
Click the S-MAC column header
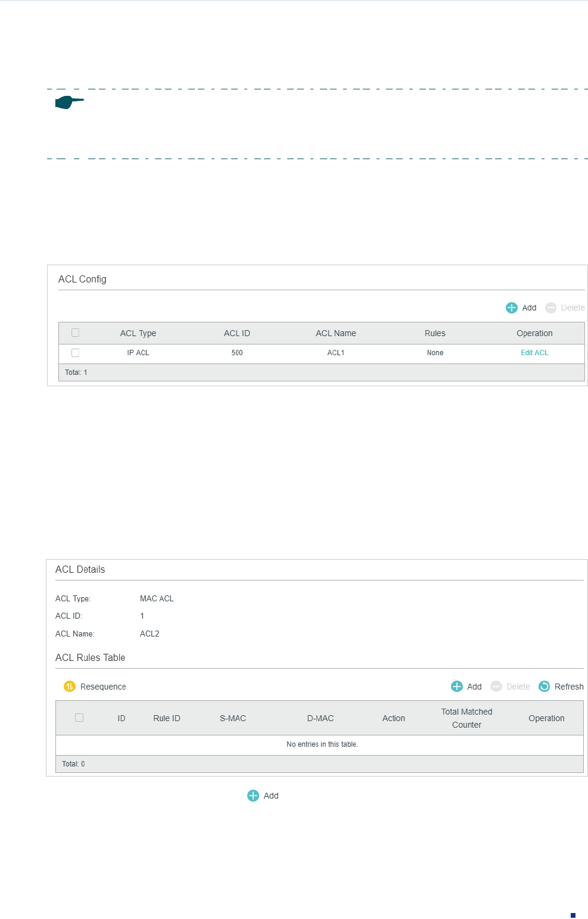point(233,718)
